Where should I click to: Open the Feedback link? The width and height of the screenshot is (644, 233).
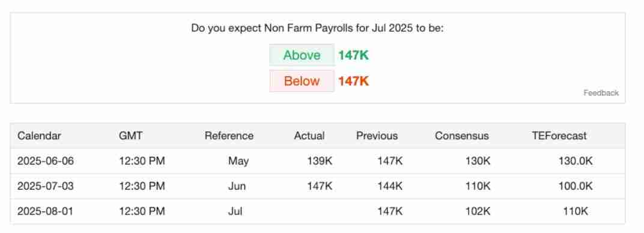click(x=601, y=92)
